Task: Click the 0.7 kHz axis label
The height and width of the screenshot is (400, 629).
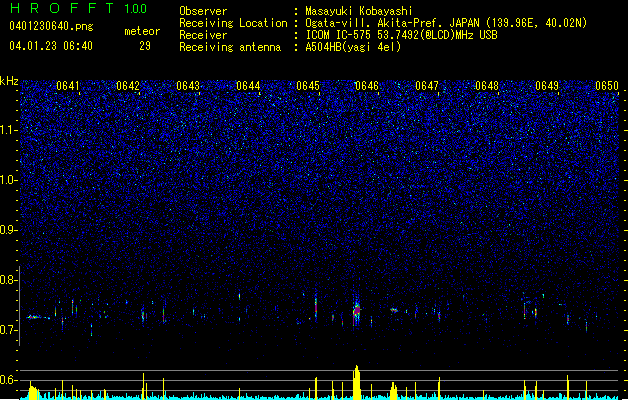Action: tap(9, 330)
